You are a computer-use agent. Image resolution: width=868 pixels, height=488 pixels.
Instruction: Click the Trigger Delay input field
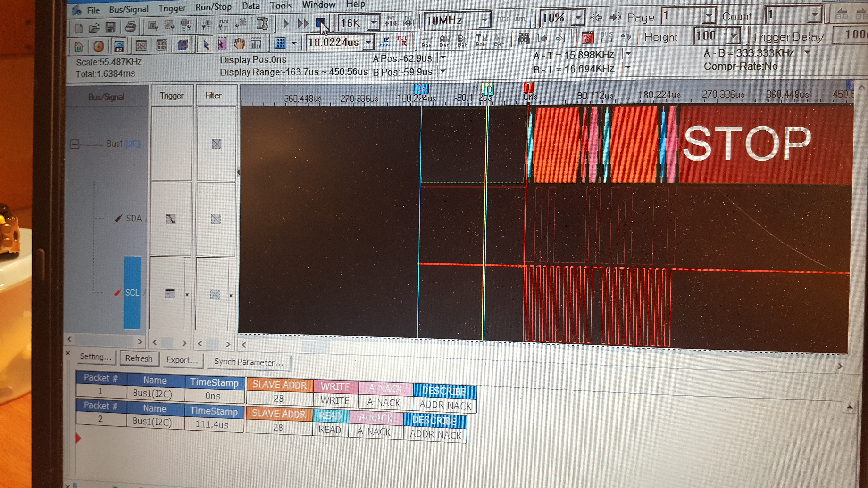pos(850,35)
